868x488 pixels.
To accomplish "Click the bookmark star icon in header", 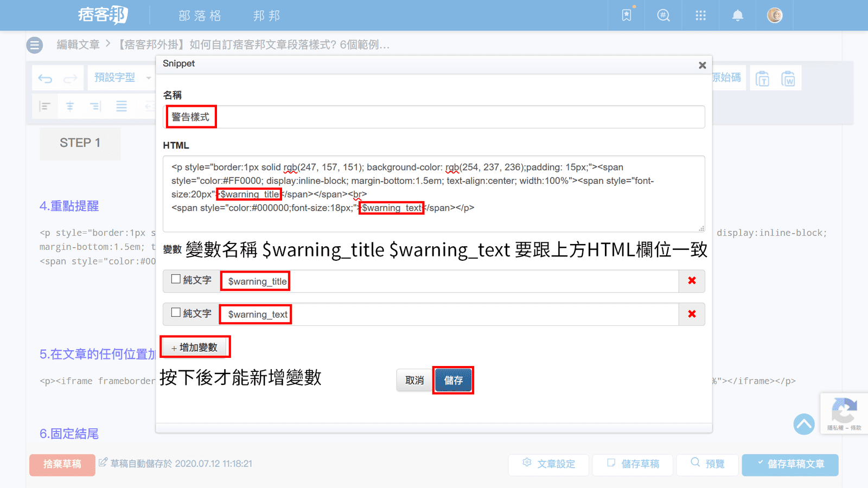I will [627, 16].
